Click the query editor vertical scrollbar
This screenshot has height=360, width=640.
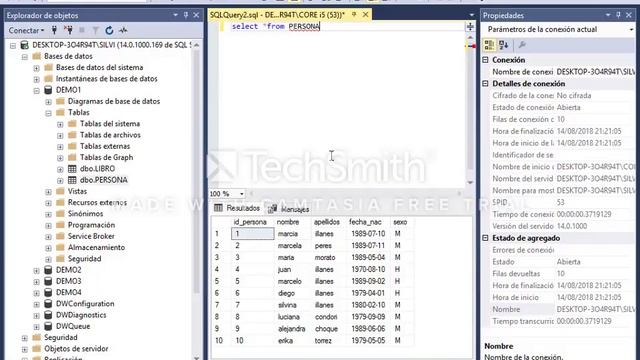[x=470, y=110]
